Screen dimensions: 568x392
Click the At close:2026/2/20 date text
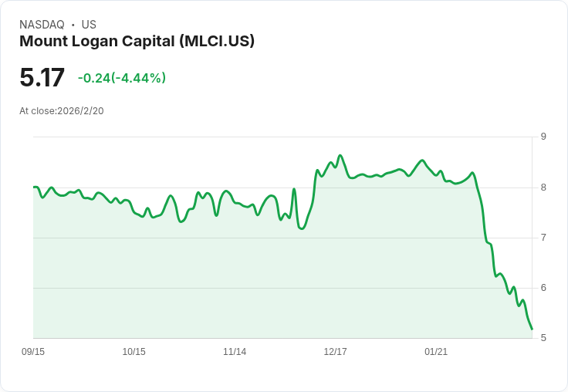coord(62,111)
